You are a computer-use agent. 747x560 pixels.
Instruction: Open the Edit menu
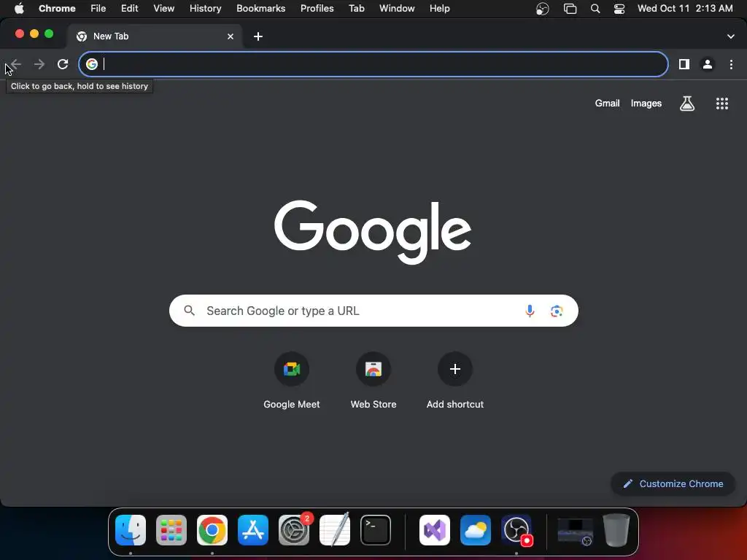pos(129,8)
